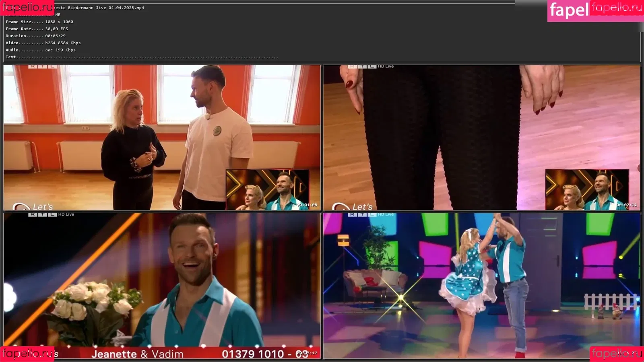
Task: Click the Duration 00:05:29 info line
Action: (35, 36)
